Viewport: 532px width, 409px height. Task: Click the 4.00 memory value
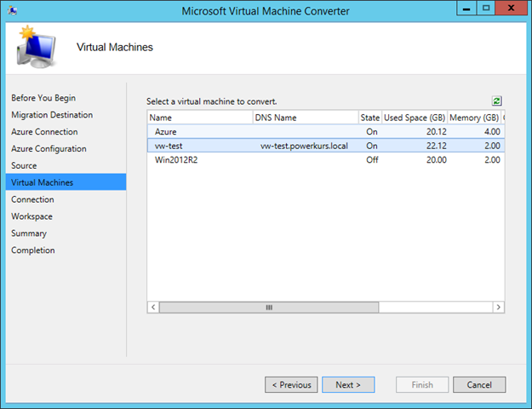[492, 131]
